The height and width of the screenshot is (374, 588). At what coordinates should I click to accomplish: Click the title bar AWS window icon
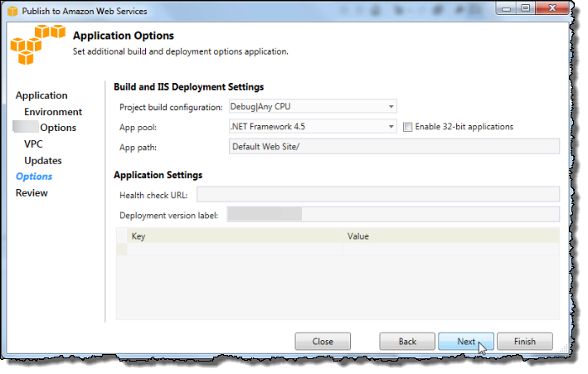tap(13, 11)
